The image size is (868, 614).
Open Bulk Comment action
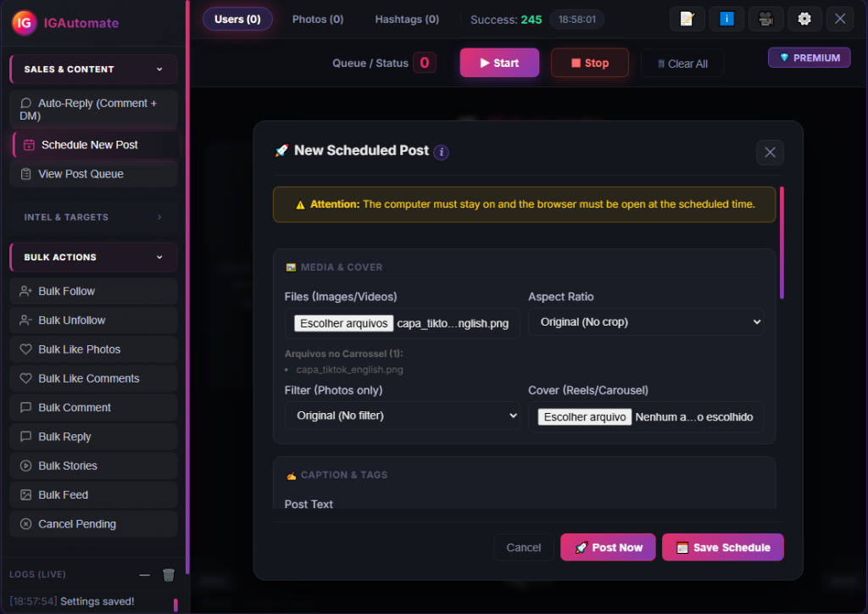click(x=93, y=407)
